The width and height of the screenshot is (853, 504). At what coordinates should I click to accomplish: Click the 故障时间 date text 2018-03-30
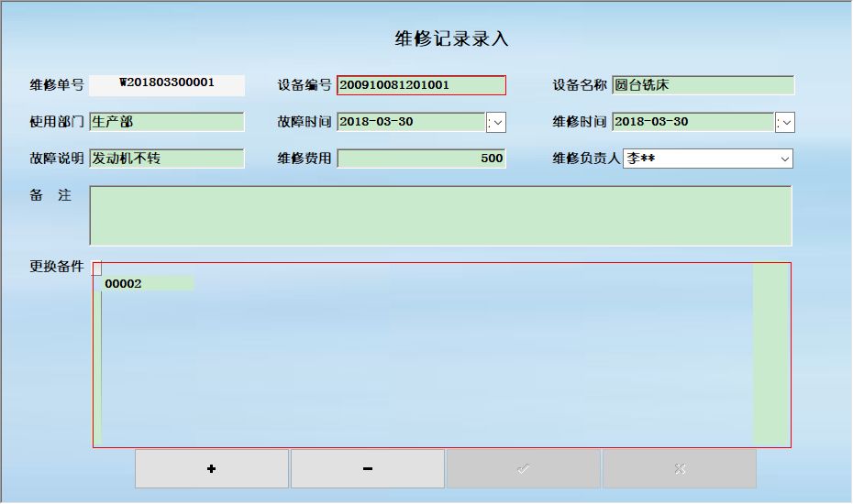(x=410, y=122)
